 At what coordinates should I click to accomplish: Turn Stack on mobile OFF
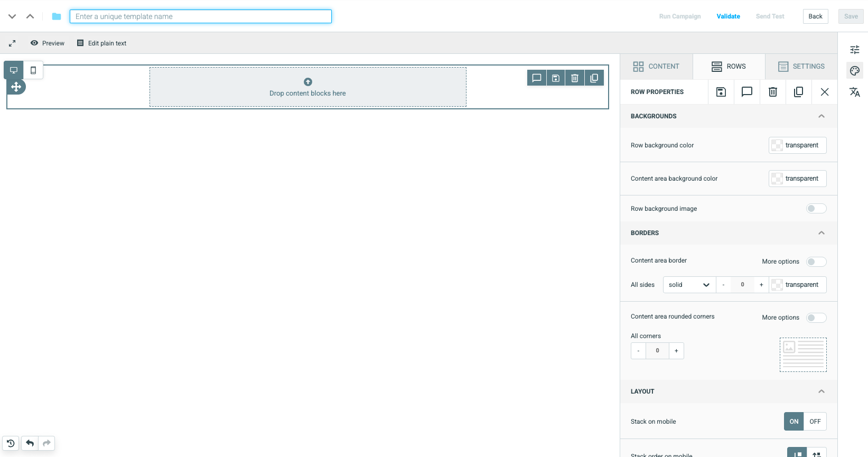pos(815,422)
